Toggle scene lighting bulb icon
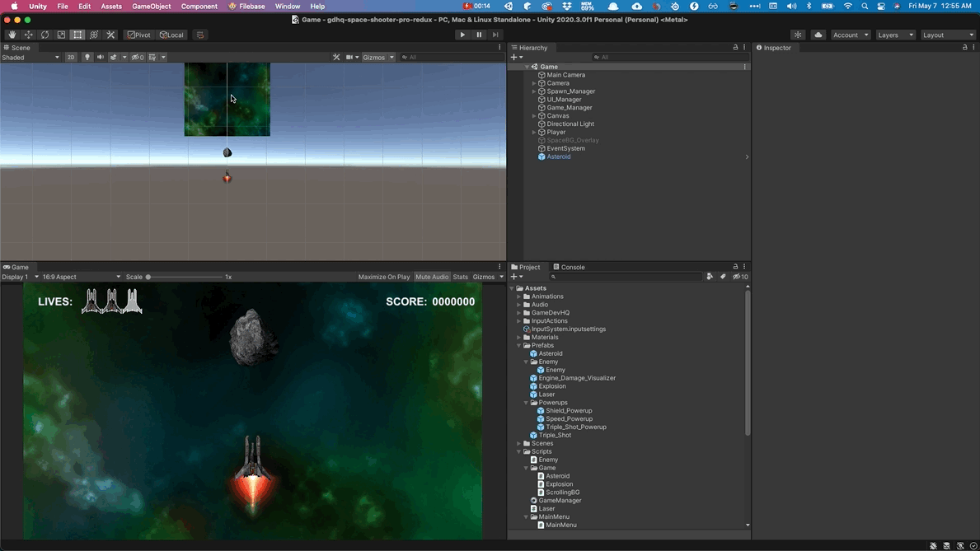Image resolution: width=980 pixels, height=551 pixels. point(87,57)
